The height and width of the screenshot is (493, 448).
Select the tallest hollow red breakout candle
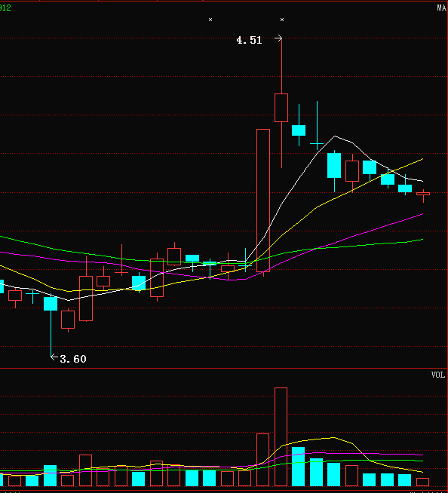pos(263,201)
